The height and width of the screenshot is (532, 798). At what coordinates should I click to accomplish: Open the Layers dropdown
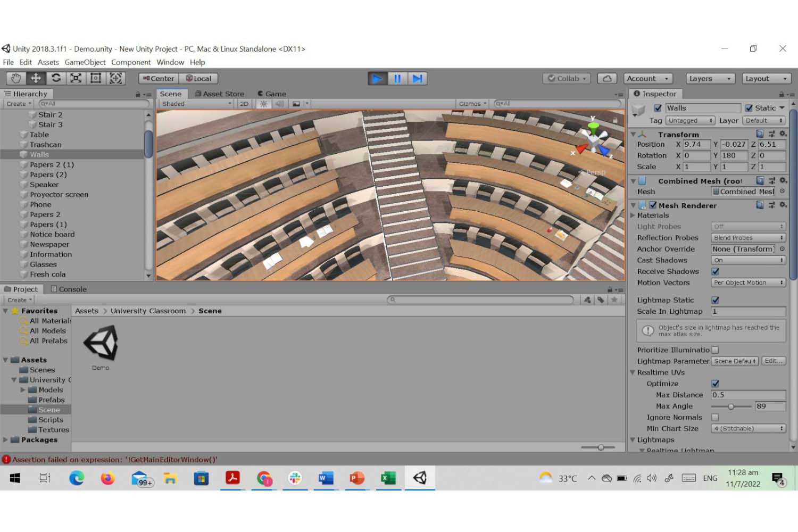pos(710,78)
